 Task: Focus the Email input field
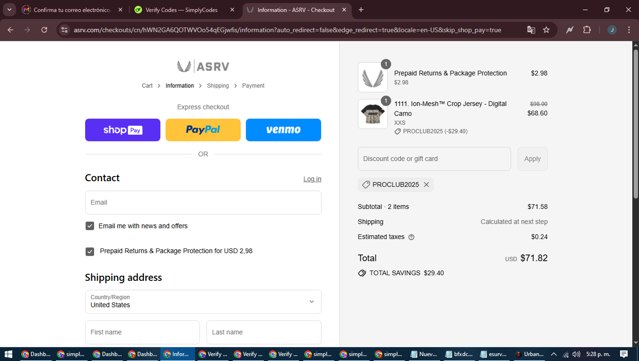(203, 203)
